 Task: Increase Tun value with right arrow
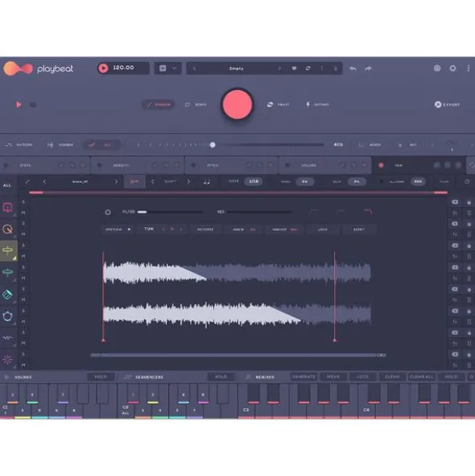[181, 230]
